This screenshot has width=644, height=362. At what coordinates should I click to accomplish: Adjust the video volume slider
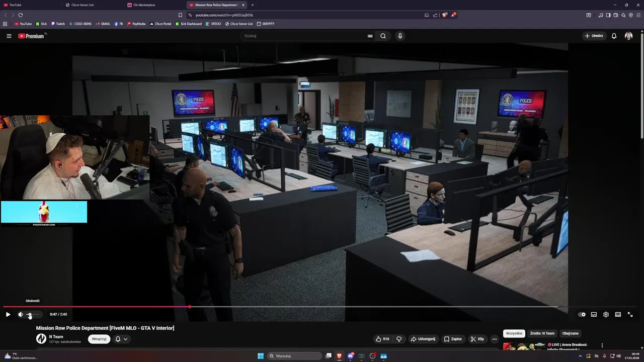(33, 314)
